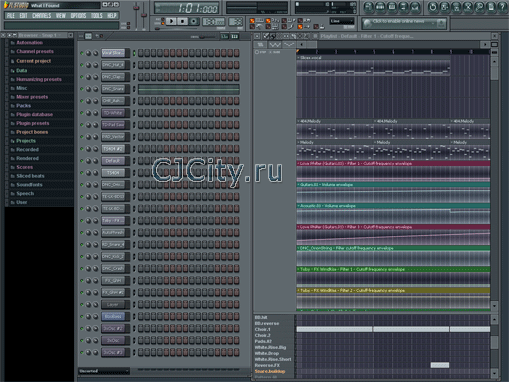This screenshot has height=382, width=509.
Task: Open the Options menu
Action: pos(78,16)
